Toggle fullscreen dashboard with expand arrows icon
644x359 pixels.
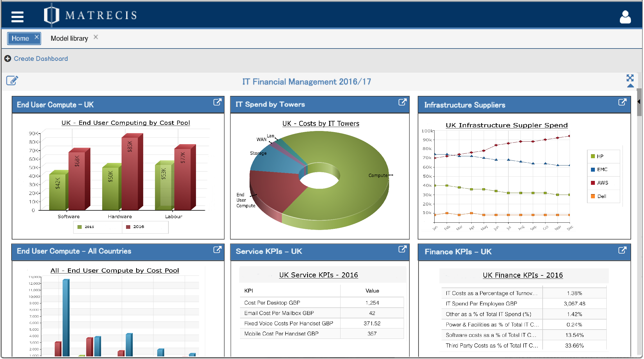[630, 78]
